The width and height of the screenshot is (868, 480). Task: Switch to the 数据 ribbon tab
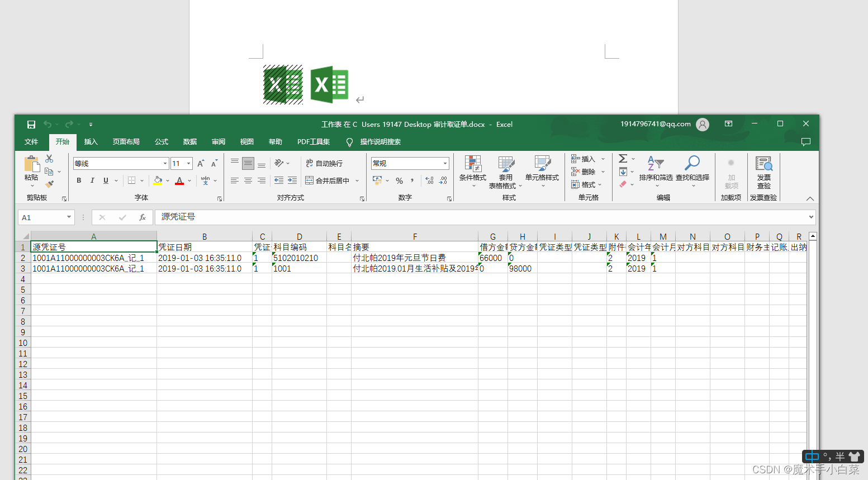click(189, 141)
